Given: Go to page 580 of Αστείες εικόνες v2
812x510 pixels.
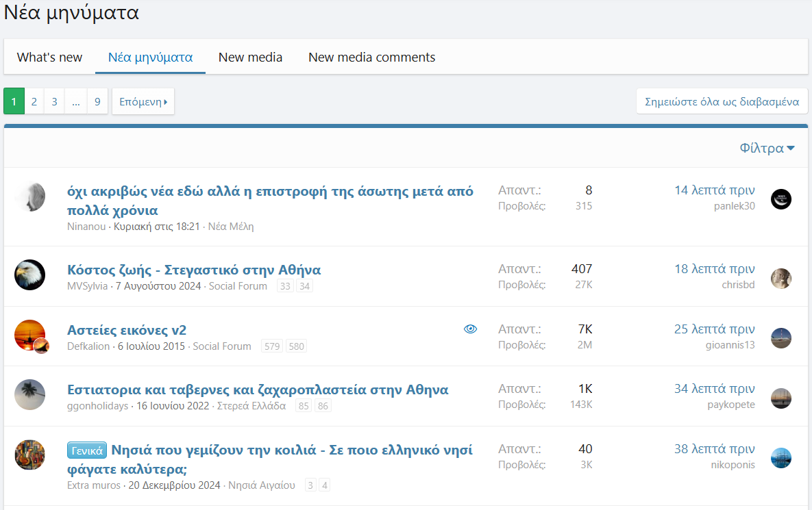Looking at the screenshot, I should click(296, 346).
